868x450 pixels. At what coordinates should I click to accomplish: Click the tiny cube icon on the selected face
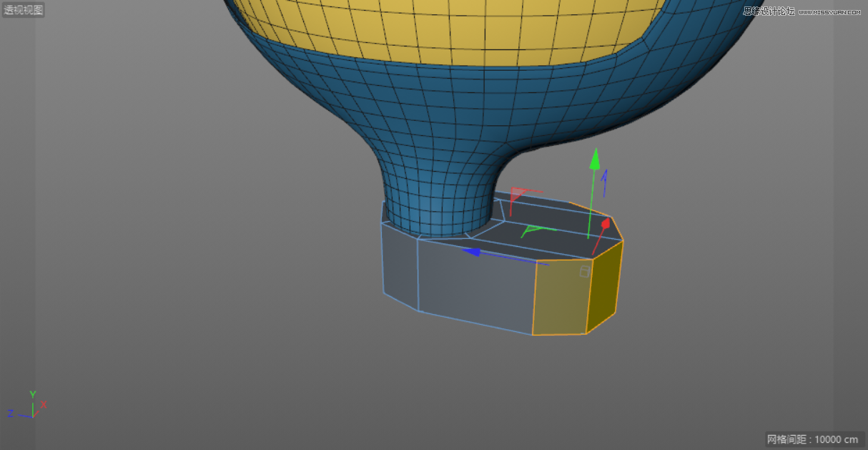584,270
